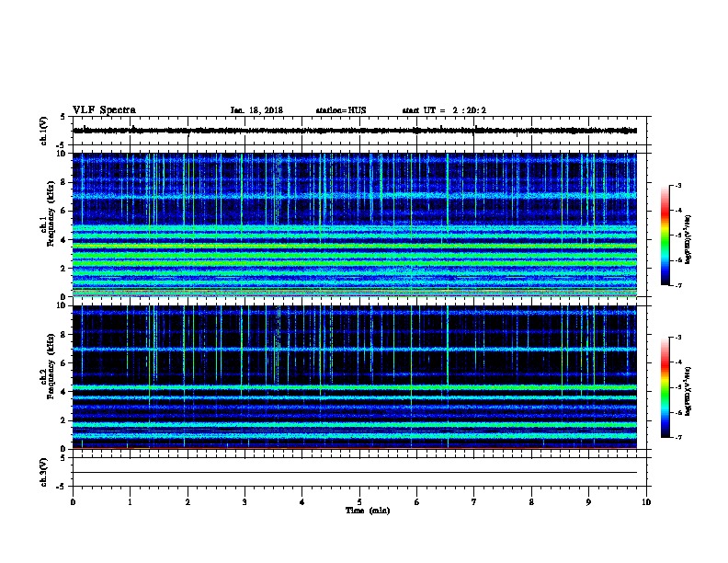Click the "start UT = 2:20:2" header text

tap(444, 110)
